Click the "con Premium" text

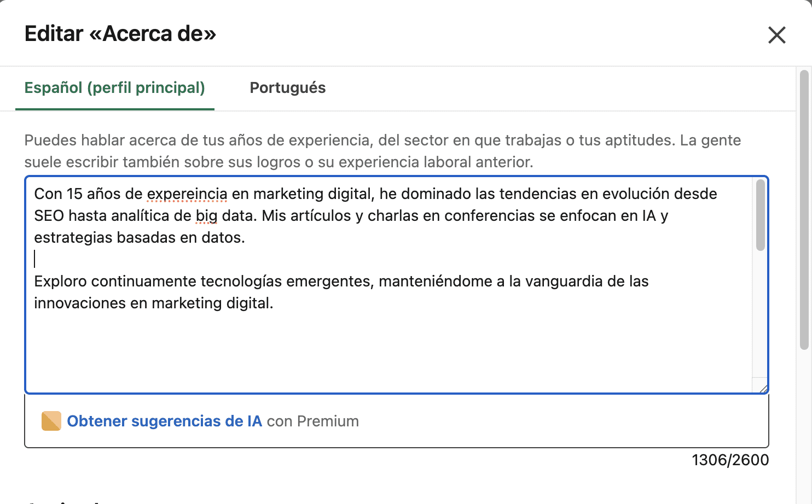313,421
